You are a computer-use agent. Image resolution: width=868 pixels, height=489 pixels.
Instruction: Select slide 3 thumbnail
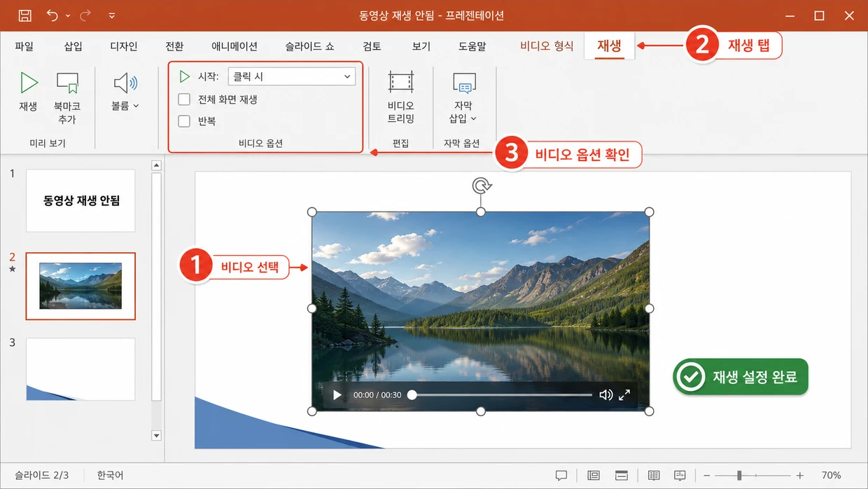(80, 369)
